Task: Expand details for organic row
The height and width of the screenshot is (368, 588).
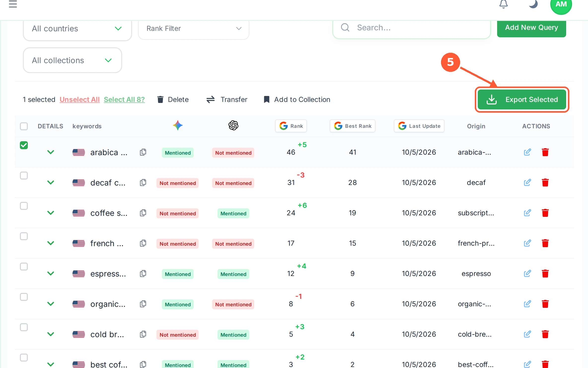Action: coord(51,304)
